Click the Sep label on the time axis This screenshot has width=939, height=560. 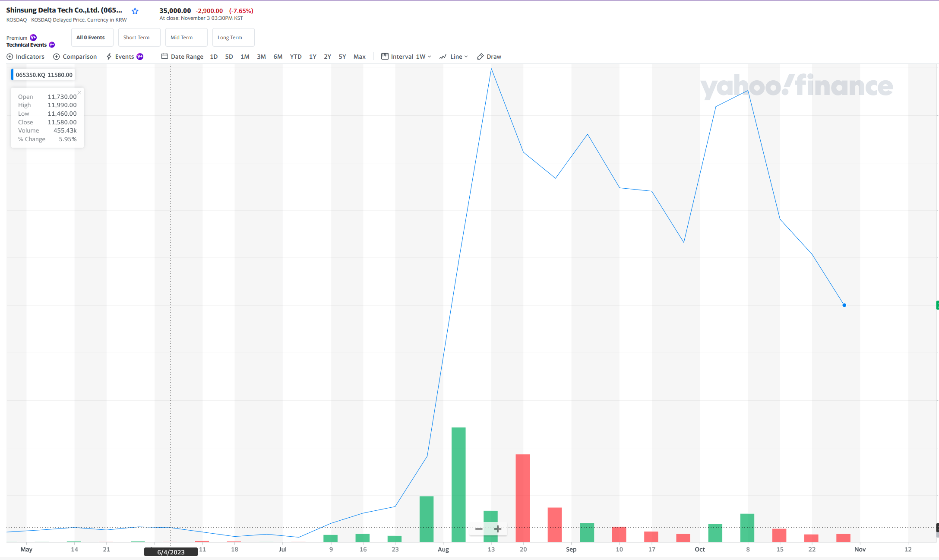pyautogui.click(x=571, y=549)
